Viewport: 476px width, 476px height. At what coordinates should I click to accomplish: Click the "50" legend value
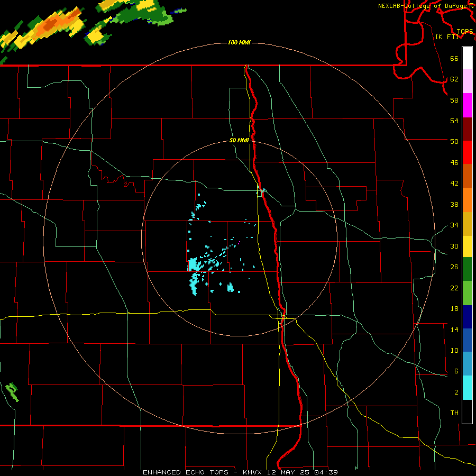454,142
